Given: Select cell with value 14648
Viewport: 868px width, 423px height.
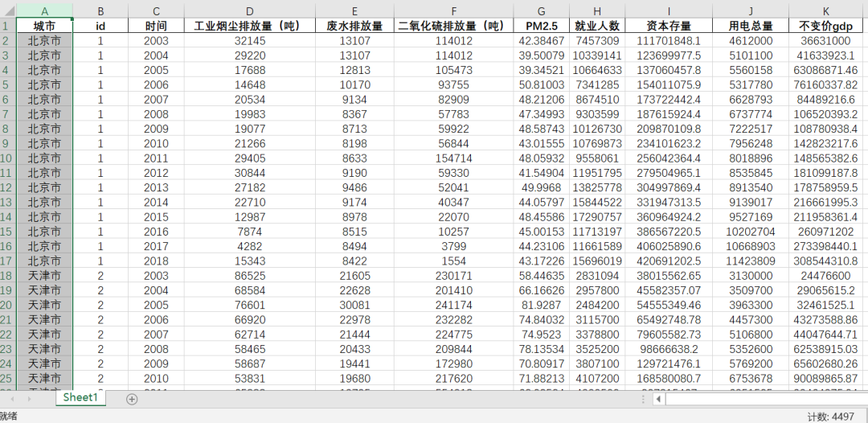Looking at the screenshot, I should point(250,84).
